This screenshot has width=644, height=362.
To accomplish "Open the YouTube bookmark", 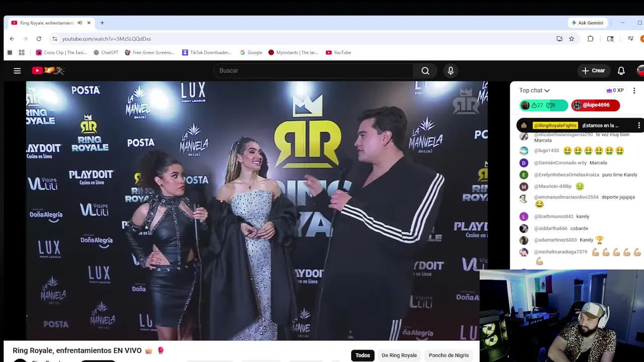I will click(338, 52).
